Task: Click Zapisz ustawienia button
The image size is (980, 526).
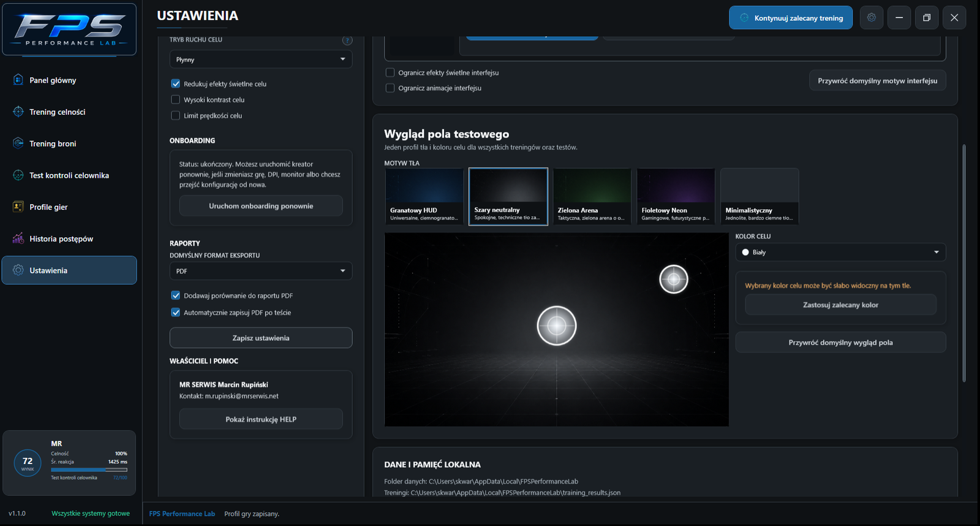Action: pos(261,338)
